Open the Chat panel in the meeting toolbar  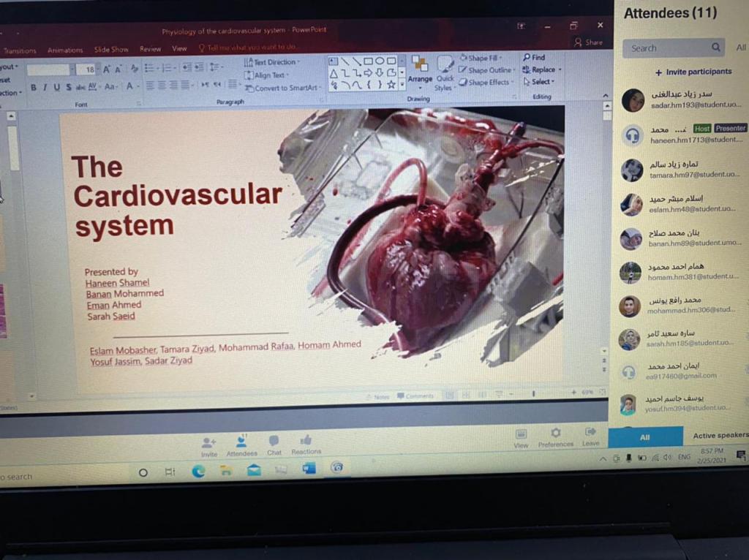(274, 441)
